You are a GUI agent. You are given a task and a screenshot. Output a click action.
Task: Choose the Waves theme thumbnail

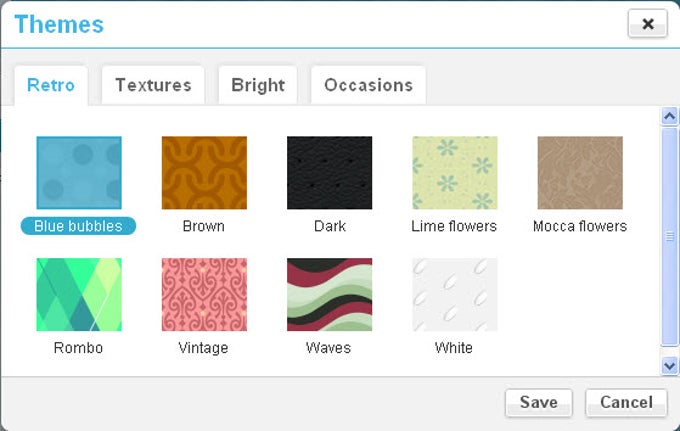[x=330, y=294]
